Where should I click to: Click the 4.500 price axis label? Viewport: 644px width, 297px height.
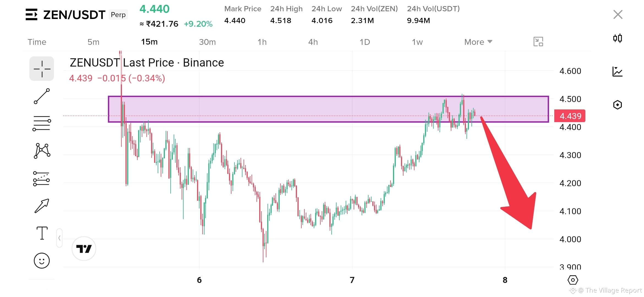(570, 99)
